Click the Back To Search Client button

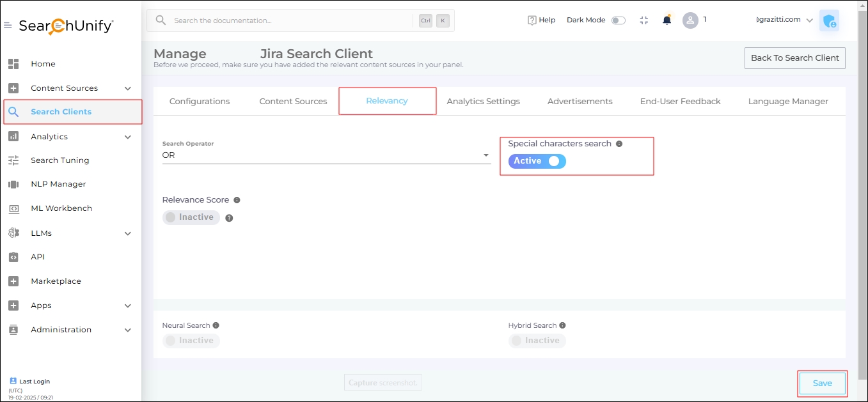794,58
